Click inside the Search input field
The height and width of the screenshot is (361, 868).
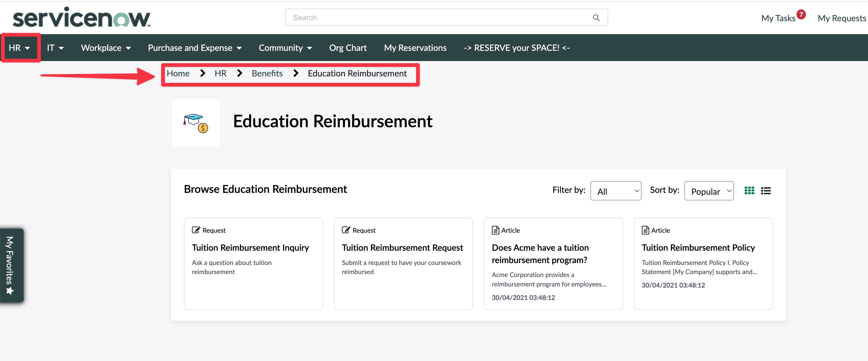(x=404, y=17)
